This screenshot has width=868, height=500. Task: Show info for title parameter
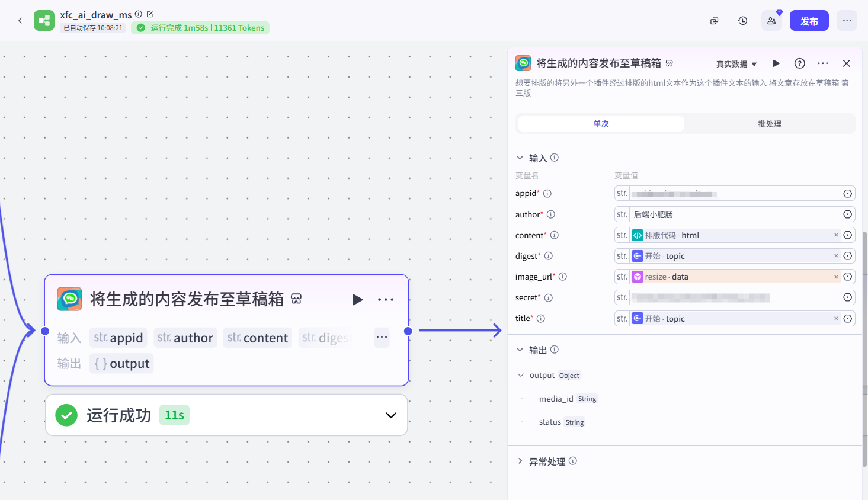tap(541, 319)
